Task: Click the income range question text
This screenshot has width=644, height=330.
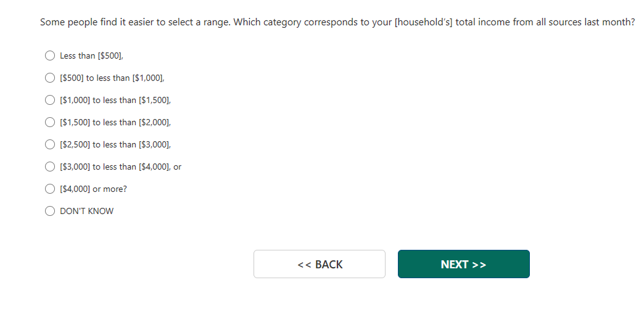Action: click(337, 22)
